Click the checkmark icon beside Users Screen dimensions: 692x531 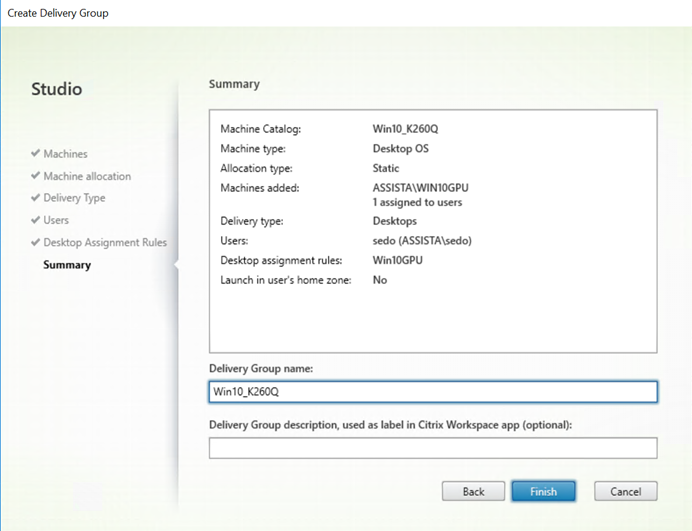36,219
